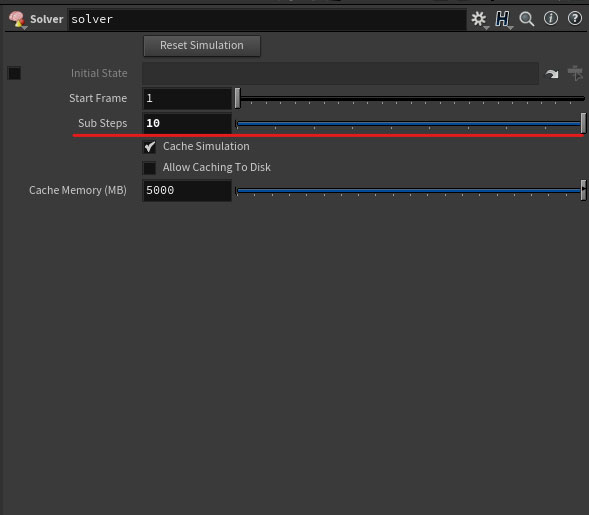This screenshot has height=515, width=589.
Task: Toggle the Initial State enable checkbox
Action: pyautogui.click(x=14, y=73)
